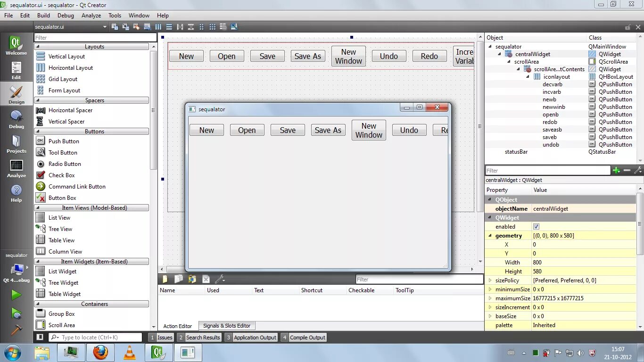Click the widget box Filter field
The width and height of the screenshot is (644, 362).
point(95,38)
